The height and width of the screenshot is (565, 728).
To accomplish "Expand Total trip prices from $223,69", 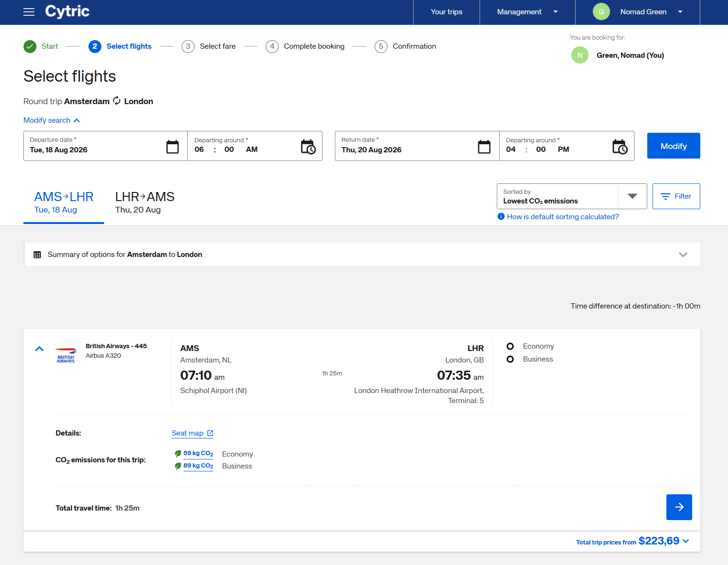I will [632, 541].
